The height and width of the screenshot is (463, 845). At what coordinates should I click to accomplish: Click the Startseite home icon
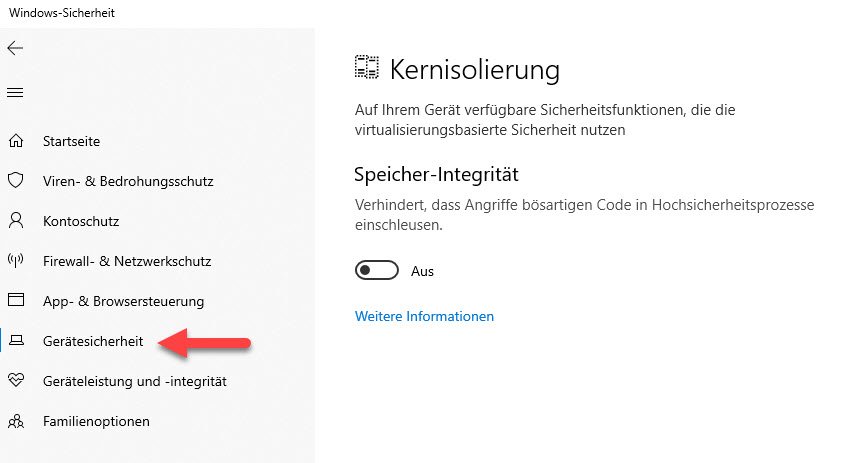click(15, 141)
